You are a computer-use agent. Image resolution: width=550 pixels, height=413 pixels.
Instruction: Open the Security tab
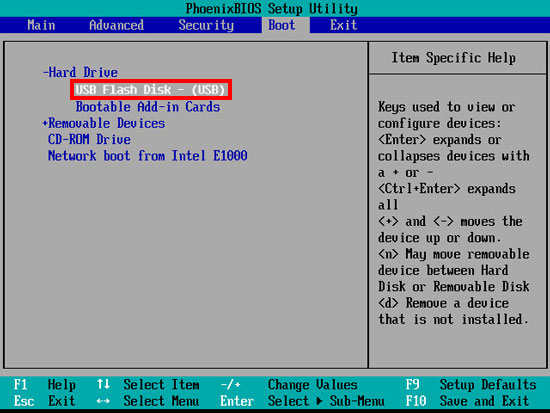[206, 25]
